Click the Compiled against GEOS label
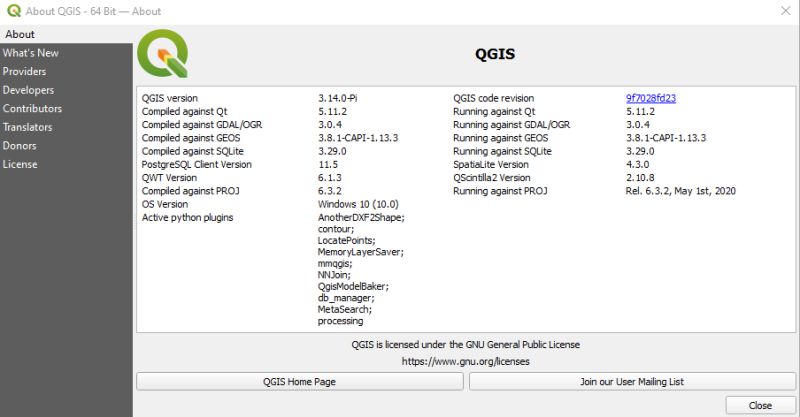This screenshot has width=800, height=417. tap(191, 138)
